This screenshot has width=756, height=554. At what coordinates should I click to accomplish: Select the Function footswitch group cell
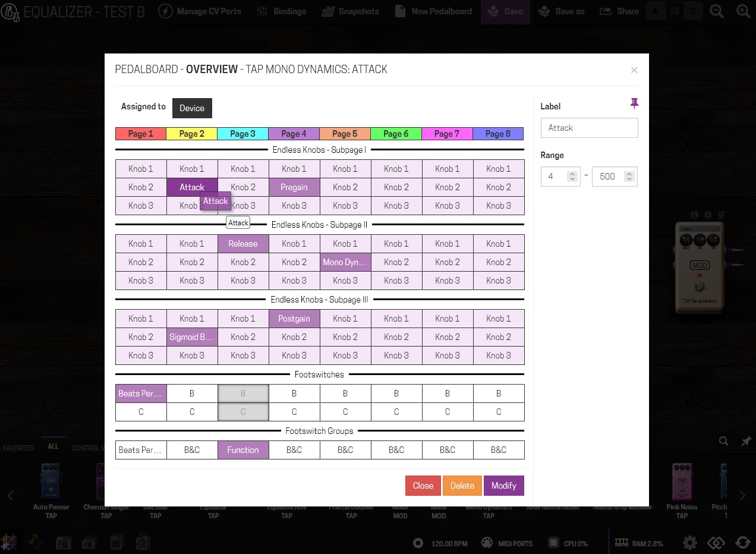(243, 450)
